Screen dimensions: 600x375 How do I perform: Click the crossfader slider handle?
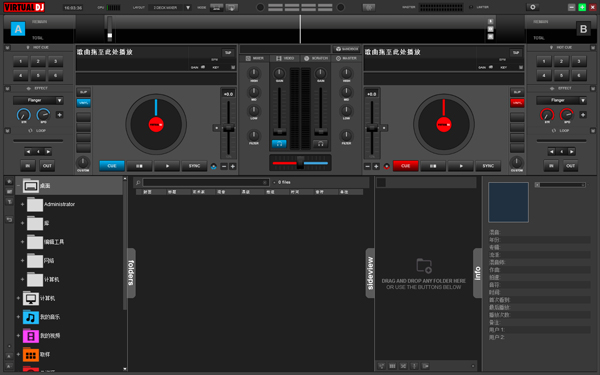[x=300, y=163]
